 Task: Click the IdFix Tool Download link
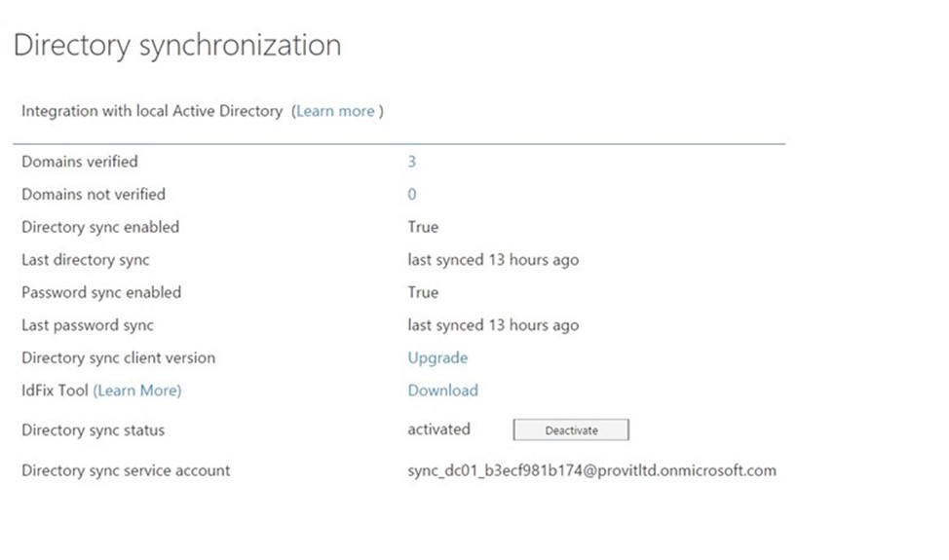443,391
